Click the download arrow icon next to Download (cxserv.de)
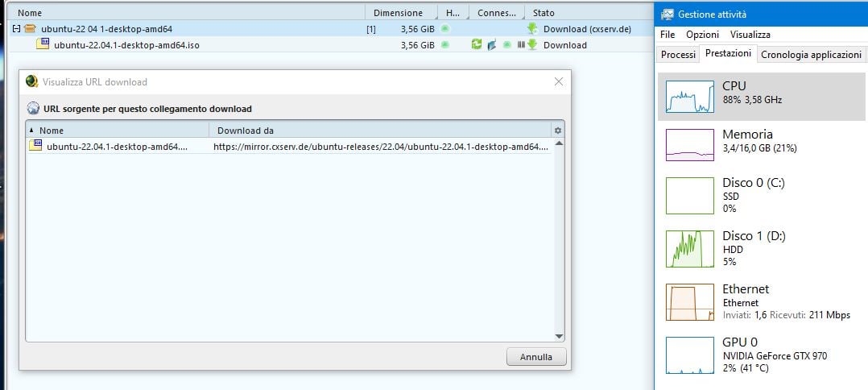The height and width of the screenshot is (390, 868). 532,29
